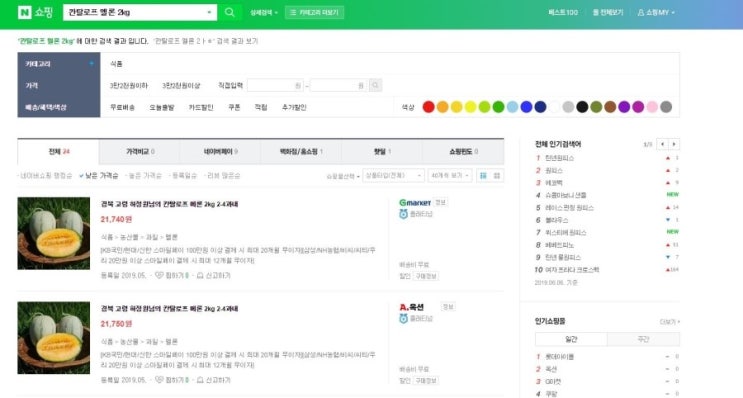743x398 pixels.
Task: Click the 신고하기 icon on Gmarket item
Action: tap(200, 275)
